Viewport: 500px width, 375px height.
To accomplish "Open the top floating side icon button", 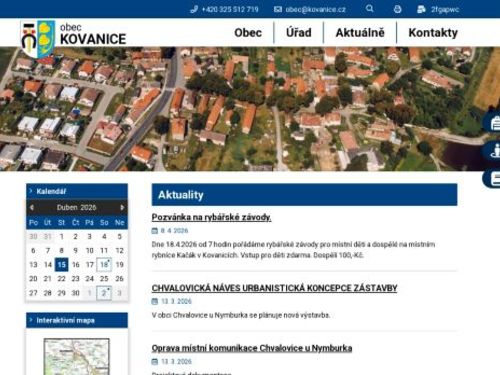I will pos(491,123).
